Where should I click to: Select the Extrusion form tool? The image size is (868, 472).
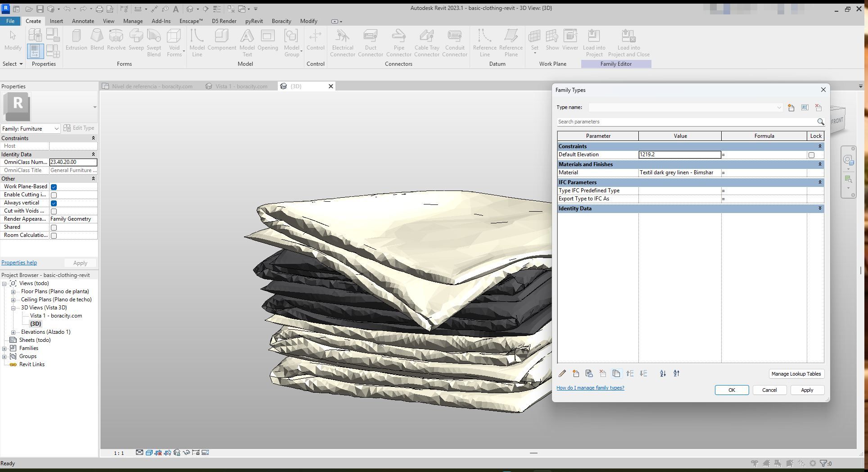pos(76,40)
